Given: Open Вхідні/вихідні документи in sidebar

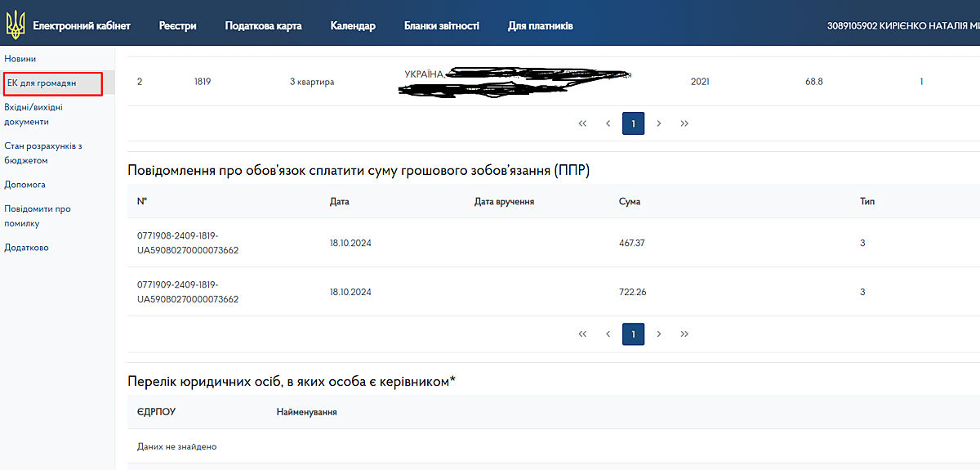Looking at the screenshot, I should 33,114.
